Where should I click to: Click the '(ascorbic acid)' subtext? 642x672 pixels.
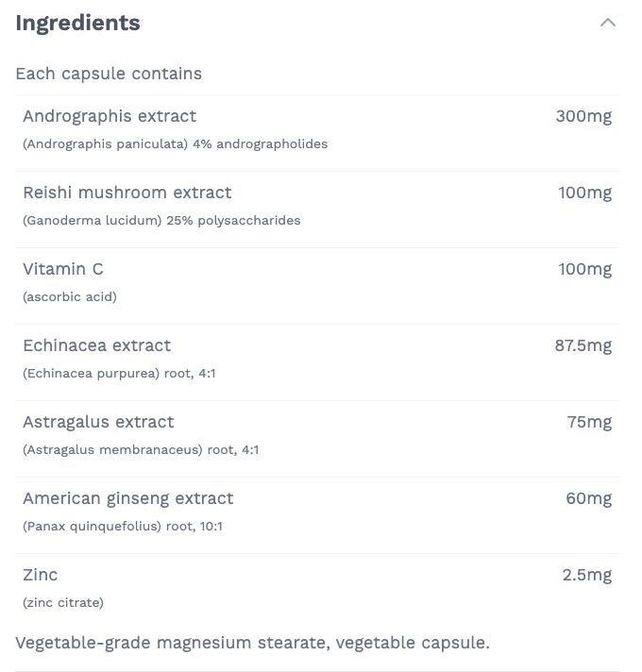[x=70, y=297]
